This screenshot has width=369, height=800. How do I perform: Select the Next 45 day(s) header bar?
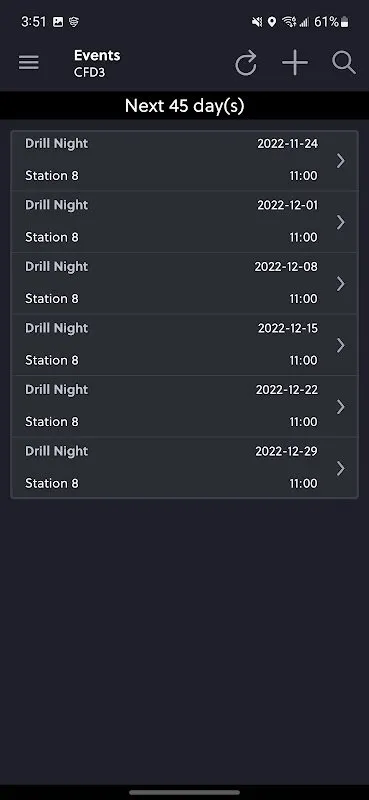click(184, 106)
